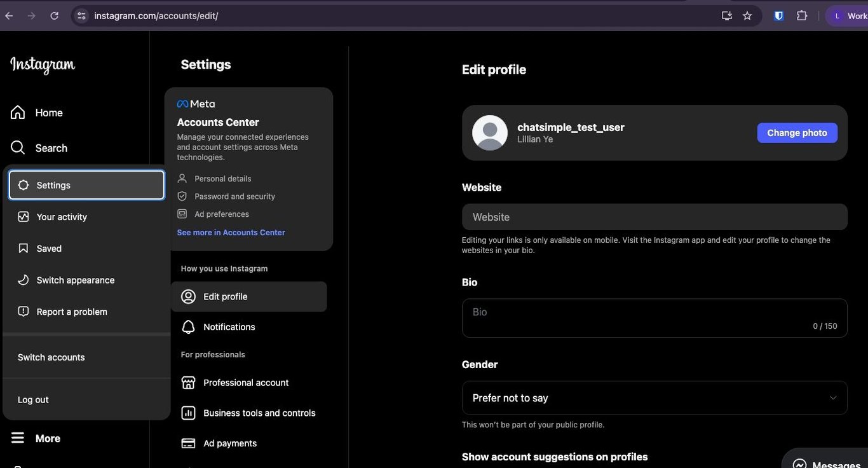The height and width of the screenshot is (468, 868).
Task: Expand the Gender dropdown
Action: point(654,398)
